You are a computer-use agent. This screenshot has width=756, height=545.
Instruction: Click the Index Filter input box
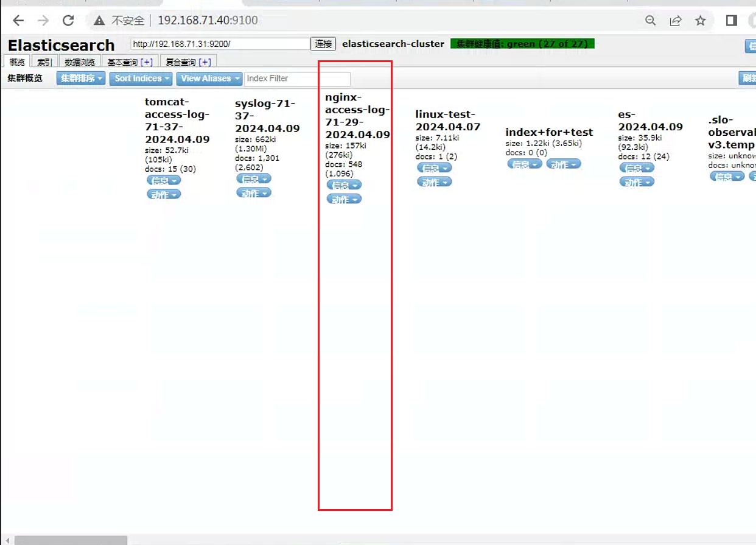click(x=298, y=79)
